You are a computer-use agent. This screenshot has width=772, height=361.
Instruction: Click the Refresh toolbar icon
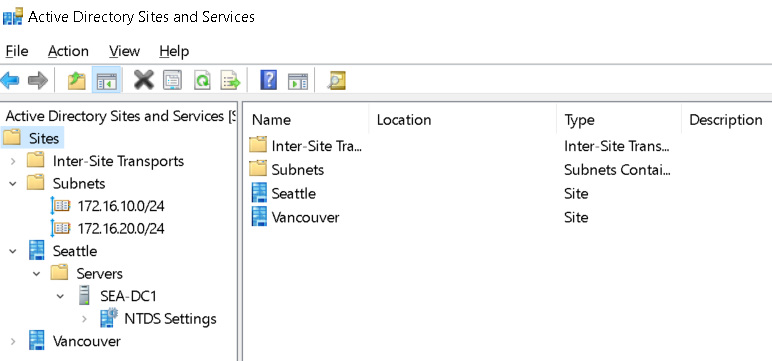[x=202, y=80]
